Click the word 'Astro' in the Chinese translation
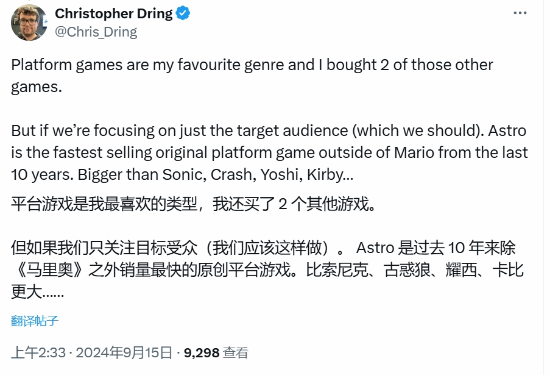 (x=375, y=248)
